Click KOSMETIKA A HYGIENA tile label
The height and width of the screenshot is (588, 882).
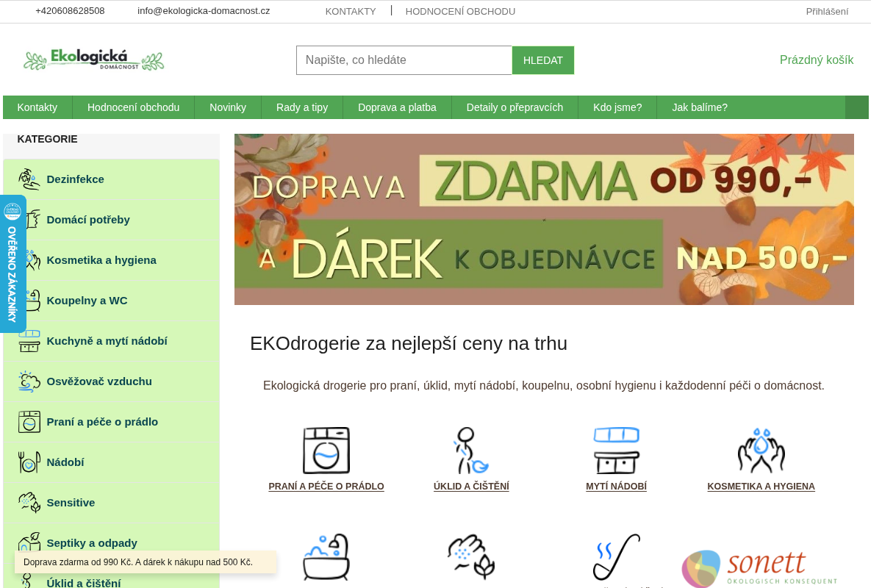click(761, 487)
